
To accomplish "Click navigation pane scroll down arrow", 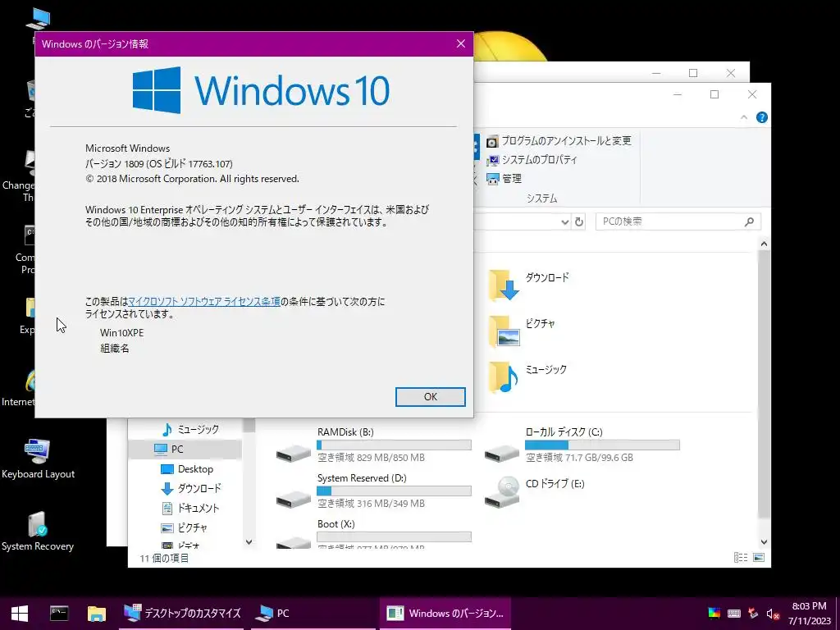I will (249, 542).
